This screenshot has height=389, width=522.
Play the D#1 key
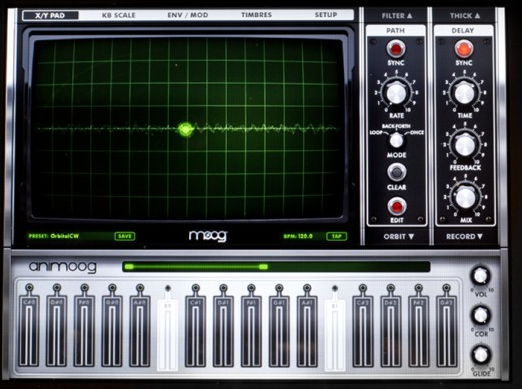(x=223, y=331)
